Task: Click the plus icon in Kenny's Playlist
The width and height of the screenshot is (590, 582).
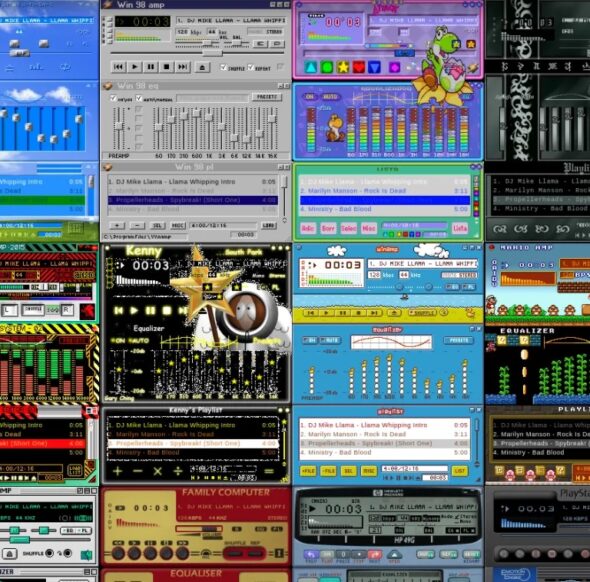Action: point(117,471)
